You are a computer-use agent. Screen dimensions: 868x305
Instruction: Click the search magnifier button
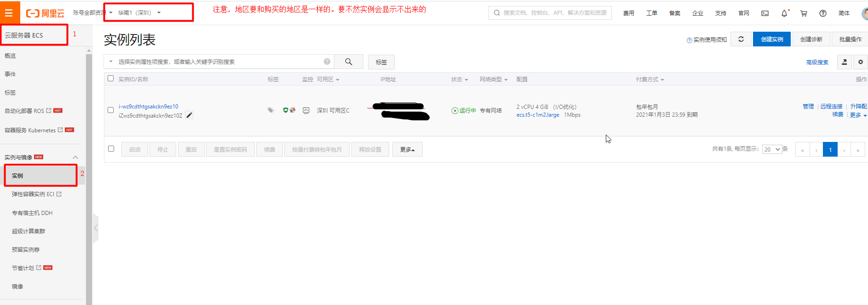(348, 62)
